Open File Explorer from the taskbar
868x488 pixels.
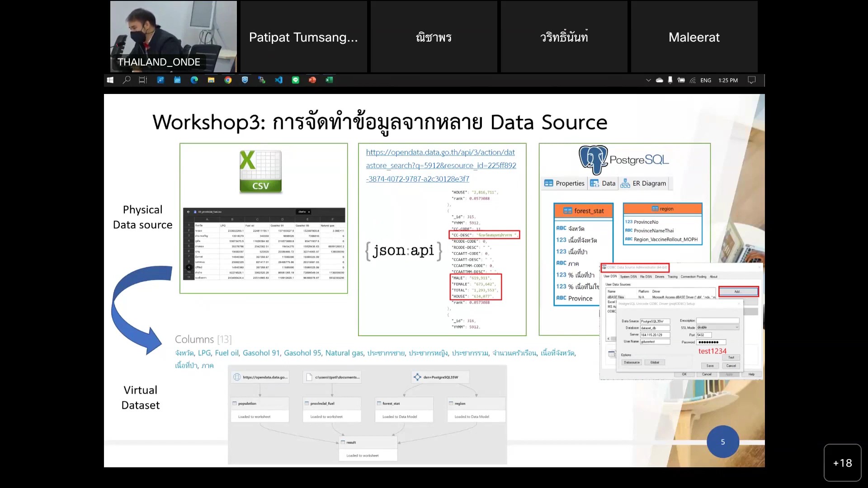tap(211, 80)
